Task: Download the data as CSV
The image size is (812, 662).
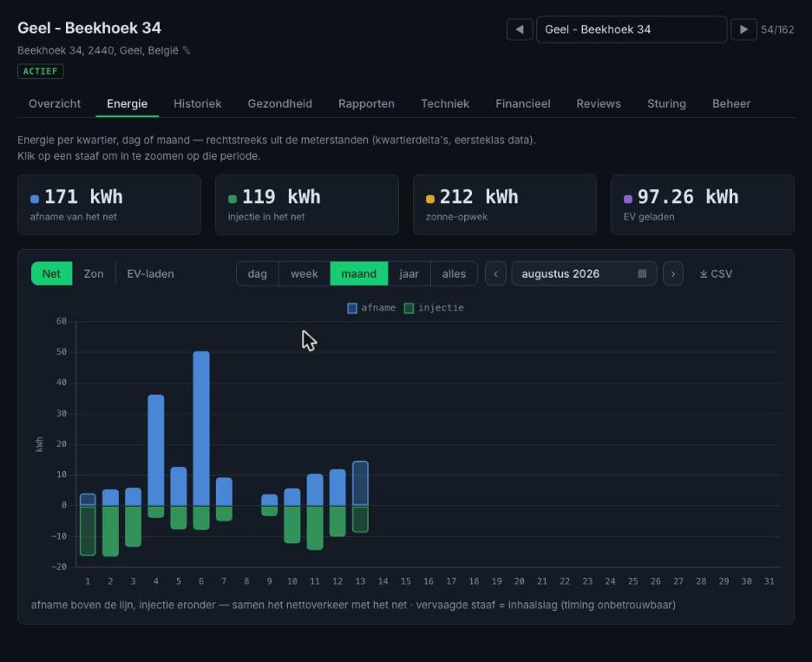Action: 716,273
